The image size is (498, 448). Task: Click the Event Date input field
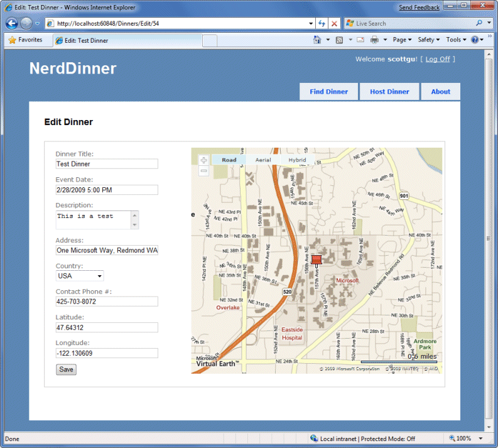107,190
